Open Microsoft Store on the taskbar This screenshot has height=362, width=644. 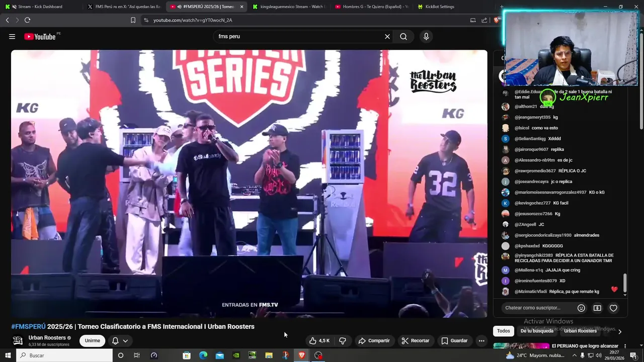[187, 355]
